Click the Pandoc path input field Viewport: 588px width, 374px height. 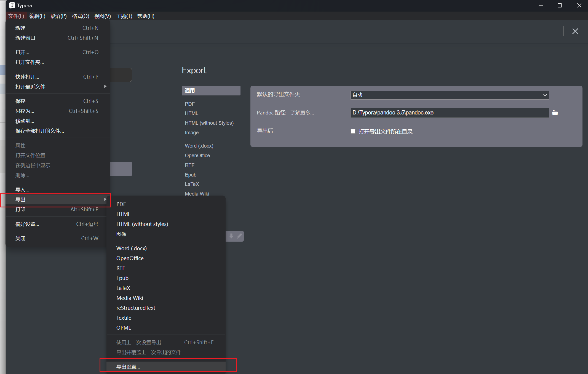click(x=450, y=113)
